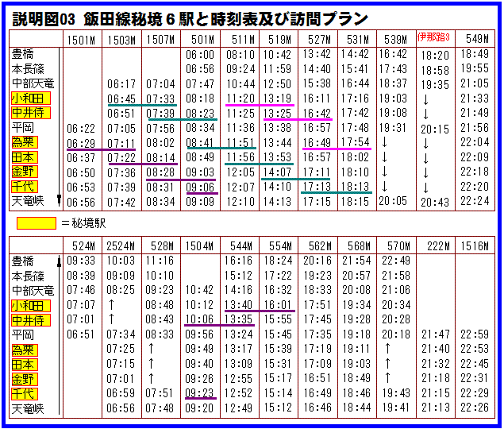
Task: Click the underlined 18:13 千代 time of 531M
Action: point(355,187)
